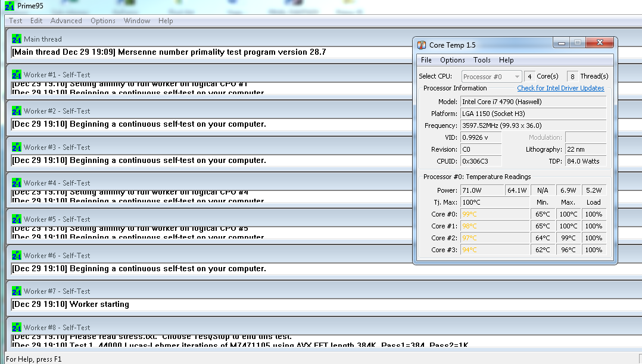The width and height of the screenshot is (642, 364).
Task: Click the Worker #4 Self-Test window icon
Action: [17, 183]
